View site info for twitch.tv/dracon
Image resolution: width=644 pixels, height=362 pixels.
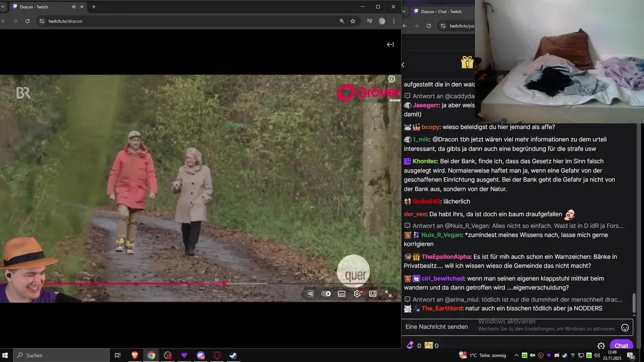tap(42, 21)
